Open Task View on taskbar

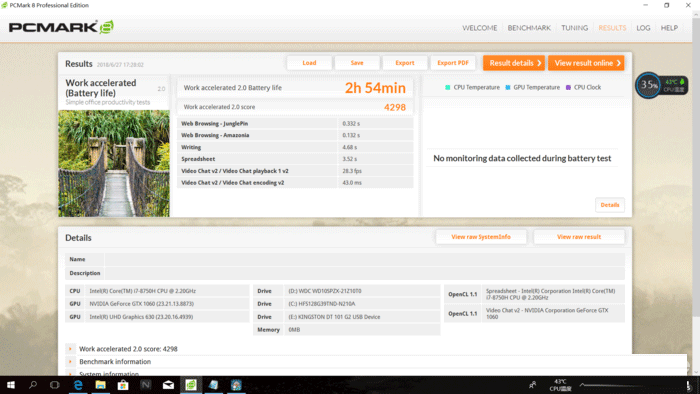(54, 385)
